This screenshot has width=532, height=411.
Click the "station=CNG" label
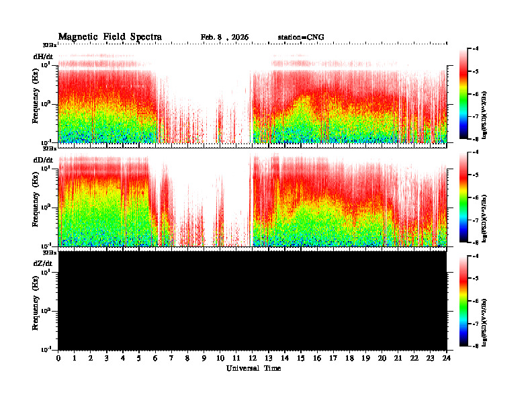click(301, 38)
